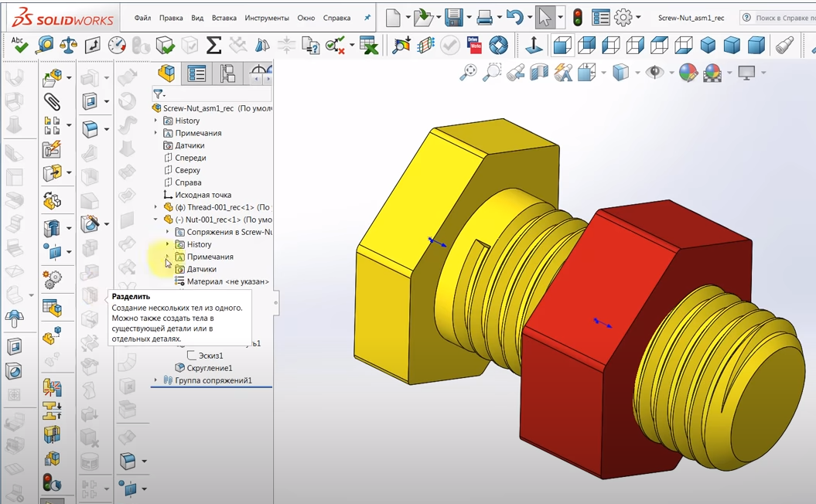
Task: Click the filter funnel icon in feature tree
Action: tap(159, 94)
